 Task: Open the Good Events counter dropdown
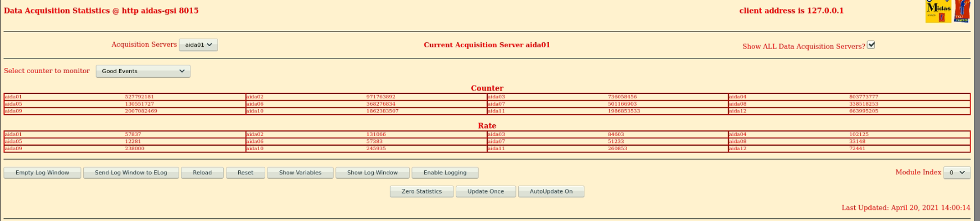pos(143,71)
